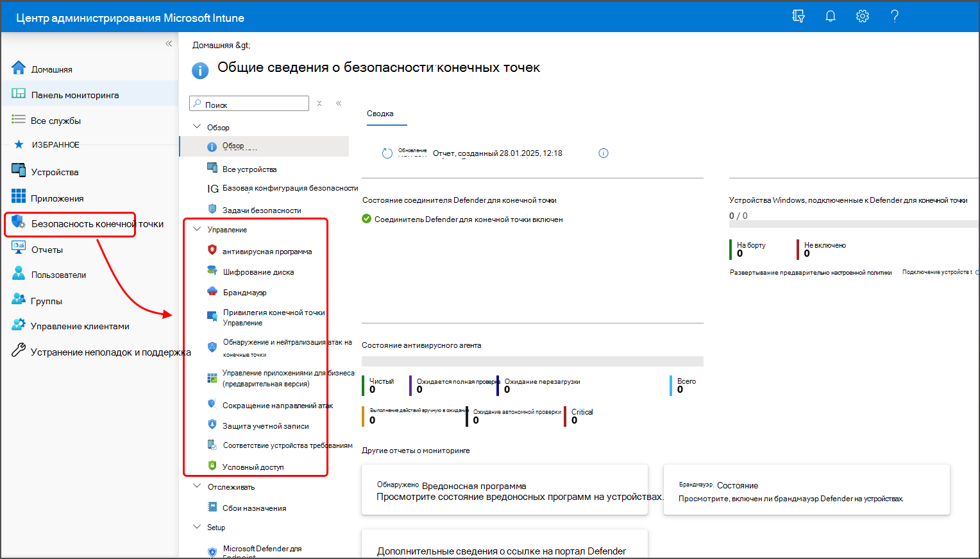This screenshot has width=980, height=559.
Task: Open the notifications bell icon
Action: [831, 17]
